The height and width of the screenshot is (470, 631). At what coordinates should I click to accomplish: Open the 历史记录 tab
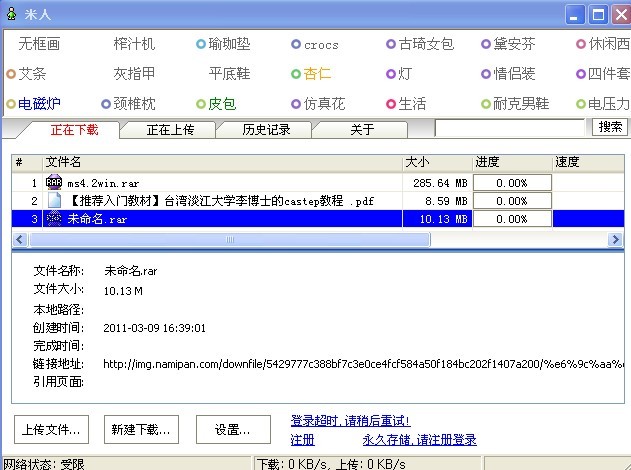pyautogui.click(x=266, y=130)
